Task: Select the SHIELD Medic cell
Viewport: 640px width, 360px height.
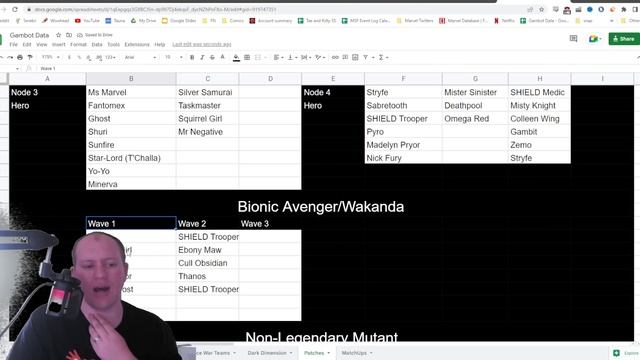Action: pyautogui.click(x=540, y=92)
